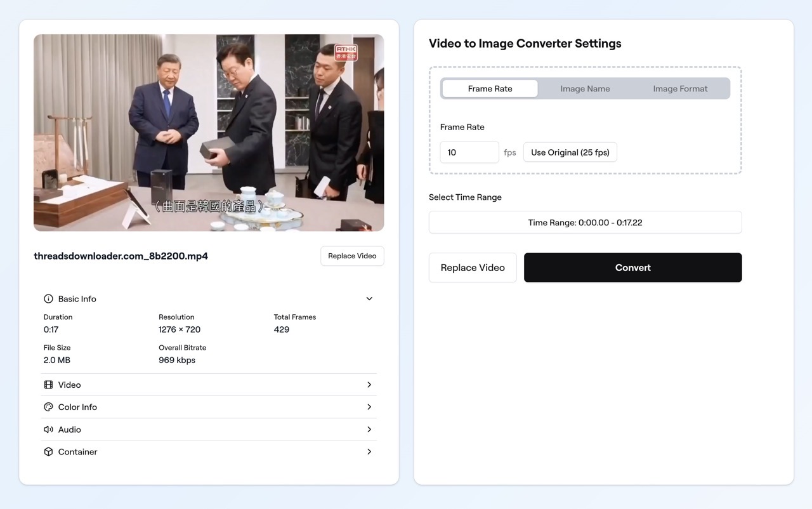Open the Image Format tab
The image size is (812, 509).
click(x=680, y=89)
